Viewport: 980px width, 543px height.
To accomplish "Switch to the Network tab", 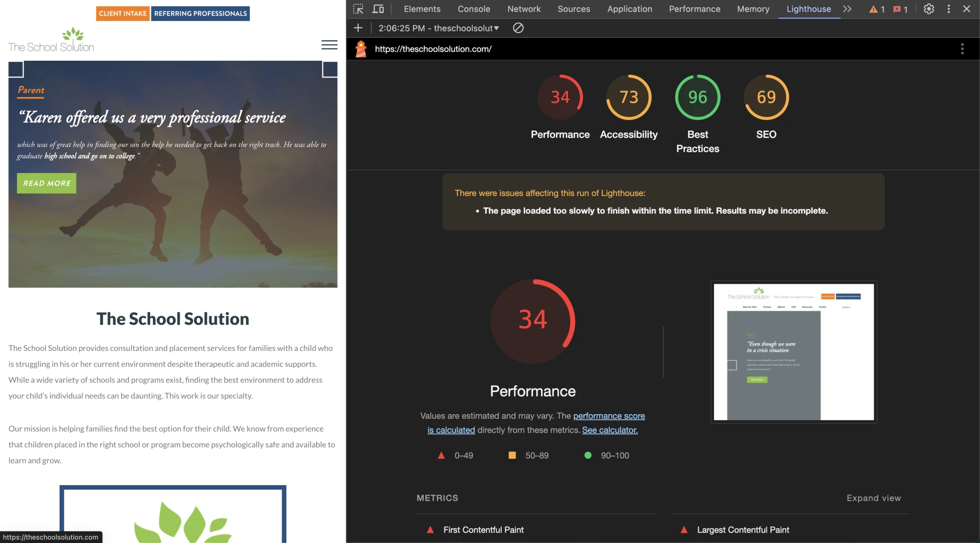I will point(524,9).
